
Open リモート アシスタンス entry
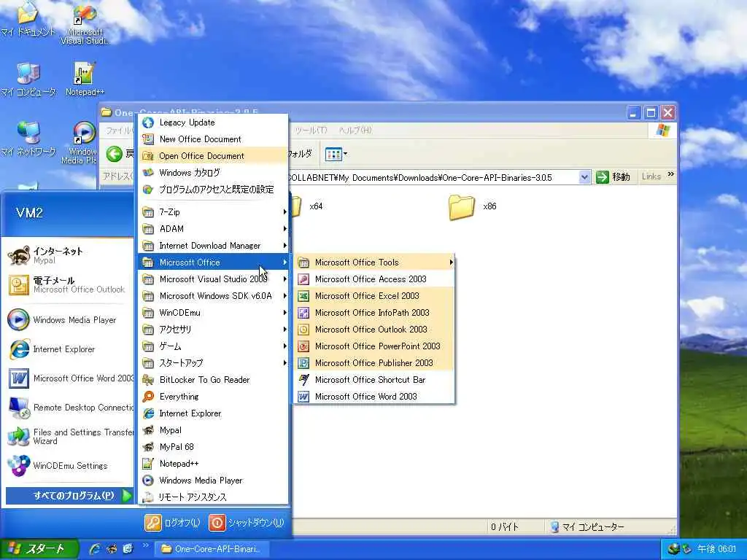(213, 497)
